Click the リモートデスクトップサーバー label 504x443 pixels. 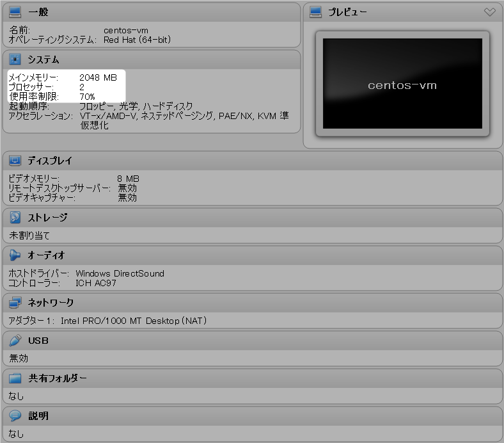[x=59, y=188]
